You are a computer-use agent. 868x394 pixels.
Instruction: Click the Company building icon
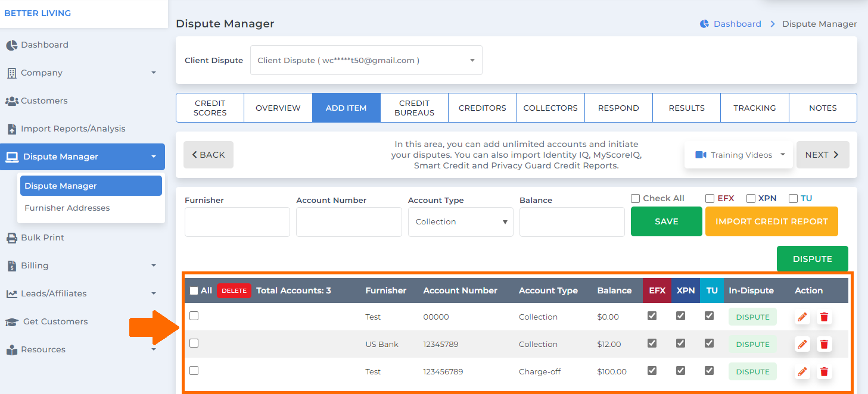(11, 73)
